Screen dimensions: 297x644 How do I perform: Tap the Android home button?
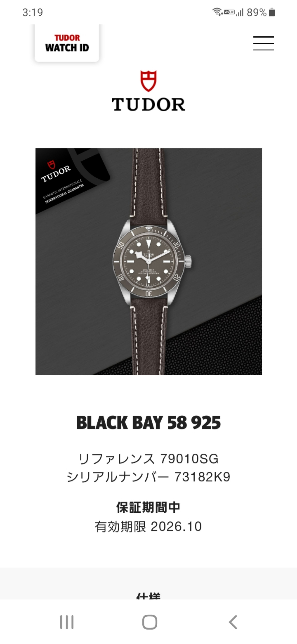tap(150, 622)
